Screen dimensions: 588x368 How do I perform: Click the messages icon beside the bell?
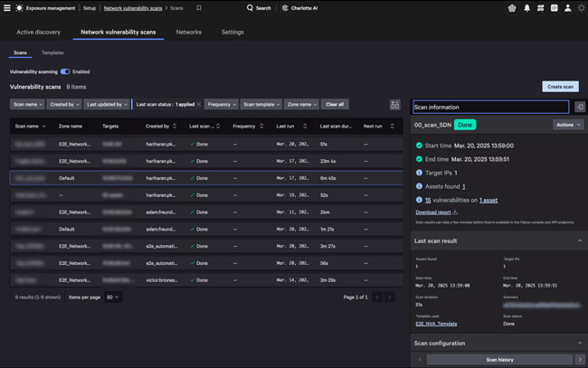coord(540,8)
